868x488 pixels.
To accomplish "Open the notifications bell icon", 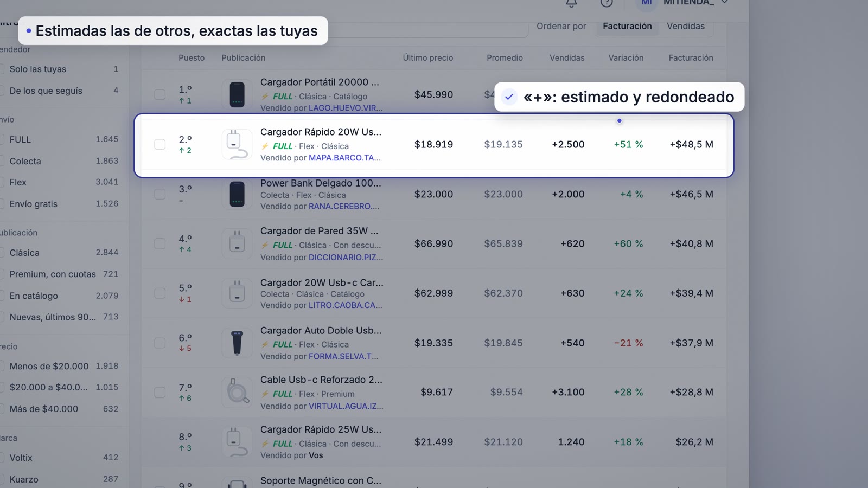I will 571,3.
